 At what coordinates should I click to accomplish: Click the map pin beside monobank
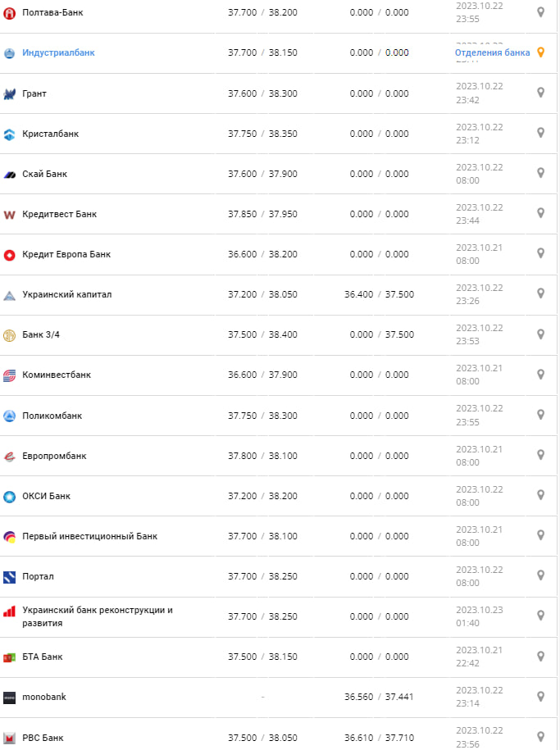540,696
